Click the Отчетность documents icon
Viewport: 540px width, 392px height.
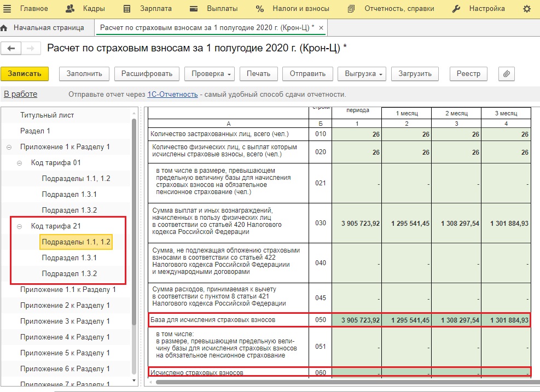[351, 9]
